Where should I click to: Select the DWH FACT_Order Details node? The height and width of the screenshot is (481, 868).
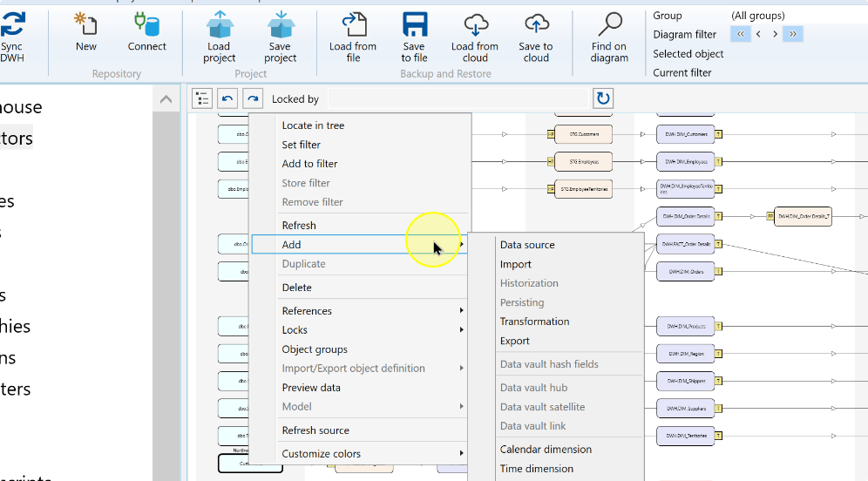685,244
